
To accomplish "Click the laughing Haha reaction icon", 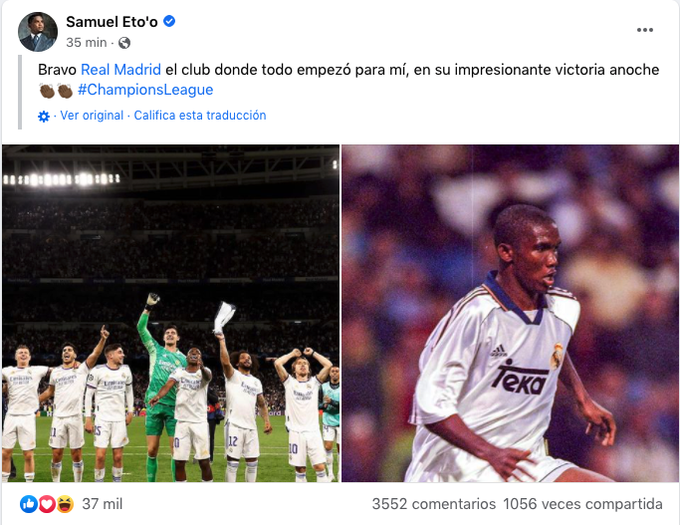I will pyautogui.click(x=65, y=504).
